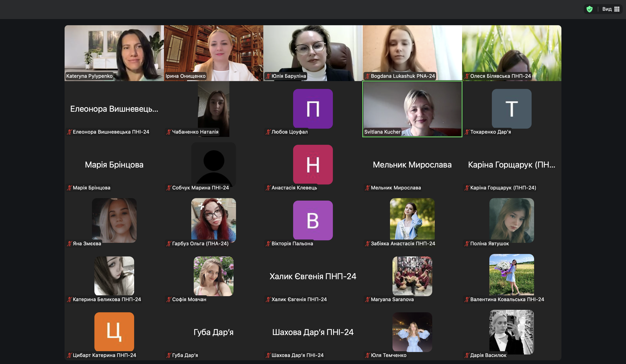Open the Вид view layout menu
The image size is (626, 364).
(x=610, y=9)
